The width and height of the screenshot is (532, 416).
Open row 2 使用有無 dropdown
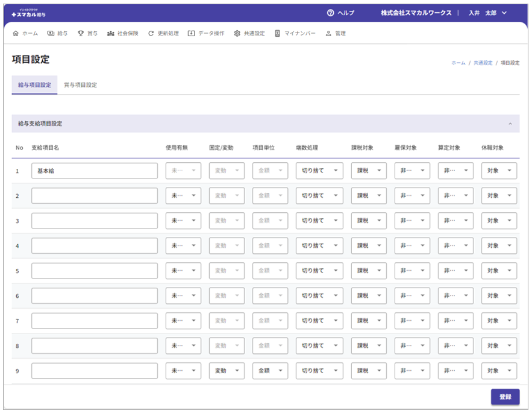coord(183,196)
